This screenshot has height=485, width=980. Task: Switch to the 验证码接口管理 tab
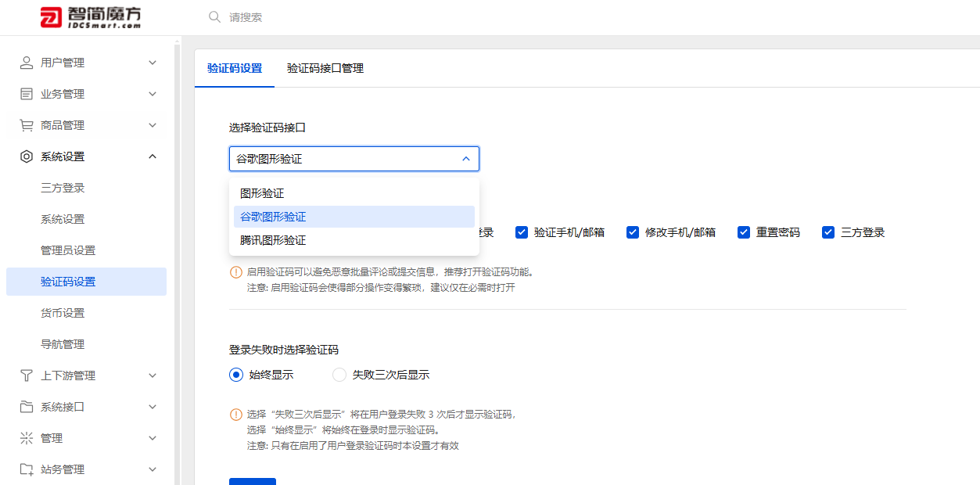pos(325,68)
